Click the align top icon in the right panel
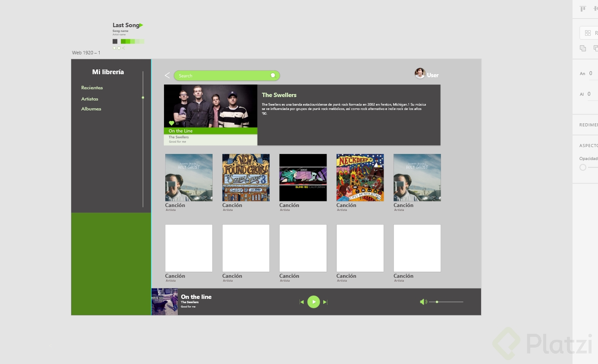Screen dimensions: 598x364 [x=583, y=9]
